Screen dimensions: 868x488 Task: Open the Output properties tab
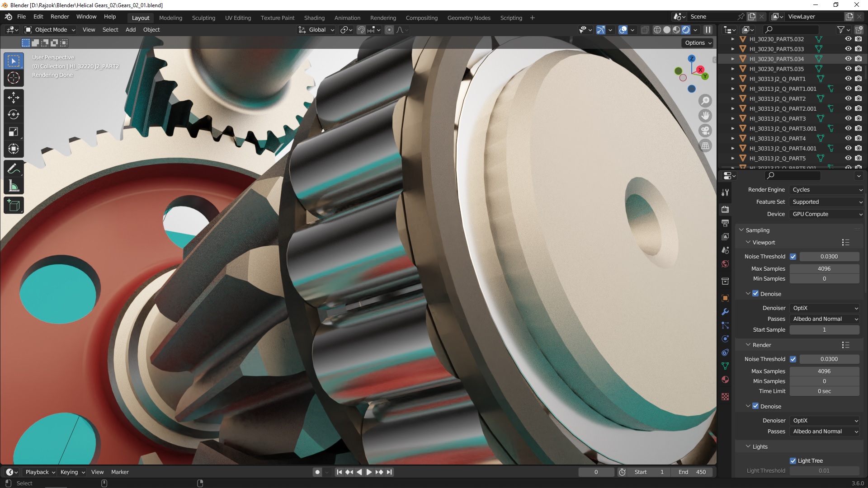coord(725,223)
